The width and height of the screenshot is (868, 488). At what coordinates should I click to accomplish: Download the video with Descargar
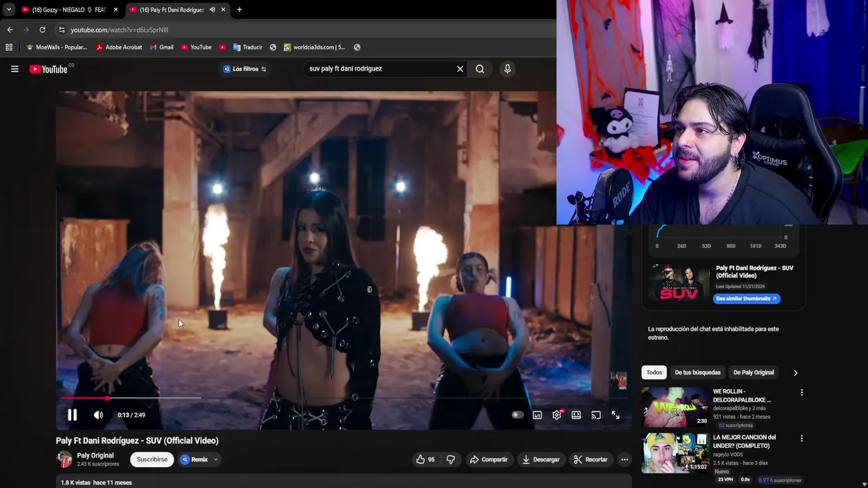click(x=541, y=460)
